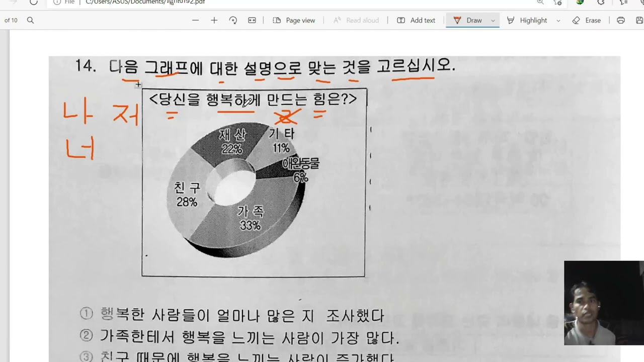644x362 pixels.
Task: Click the webcam video thumbnail
Action: tap(604, 303)
